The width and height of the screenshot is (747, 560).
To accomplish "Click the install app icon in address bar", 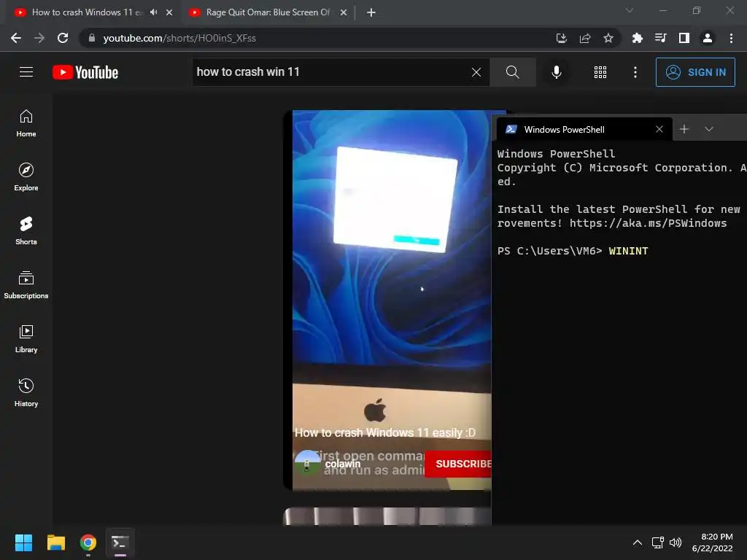I will [562, 38].
